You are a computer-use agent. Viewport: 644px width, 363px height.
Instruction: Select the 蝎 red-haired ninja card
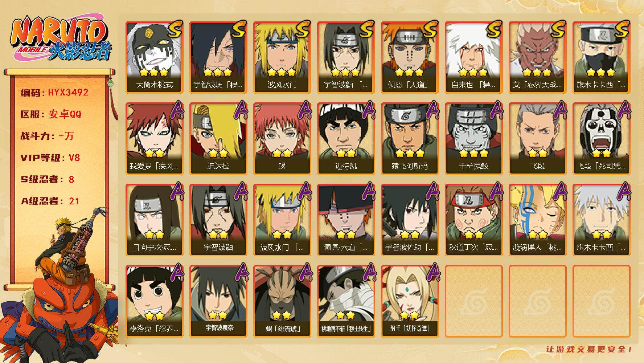pos(282,139)
